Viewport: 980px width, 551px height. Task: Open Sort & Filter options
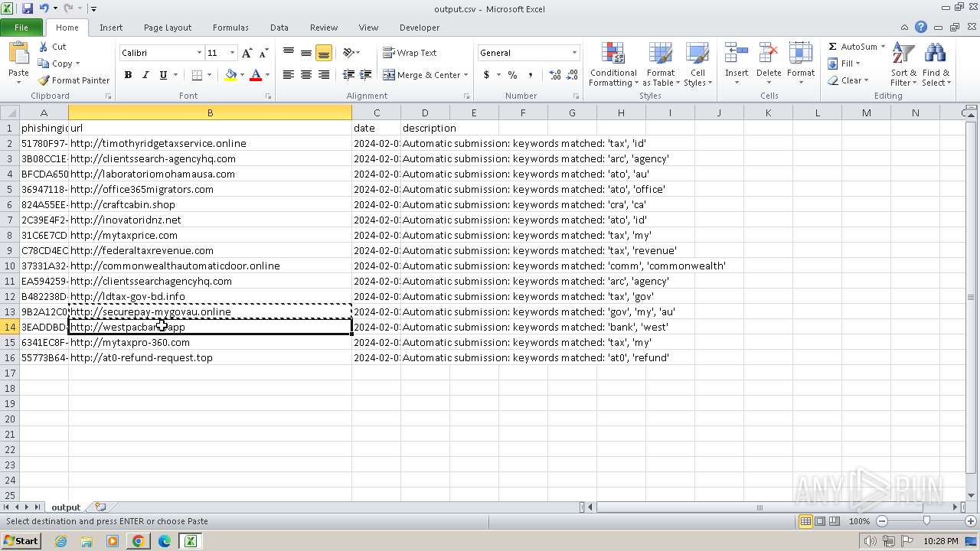[903, 65]
